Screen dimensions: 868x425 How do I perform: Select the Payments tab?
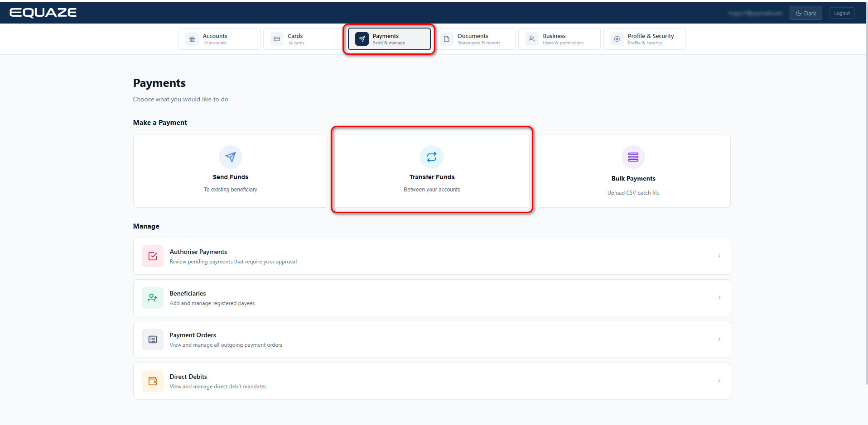(x=389, y=39)
